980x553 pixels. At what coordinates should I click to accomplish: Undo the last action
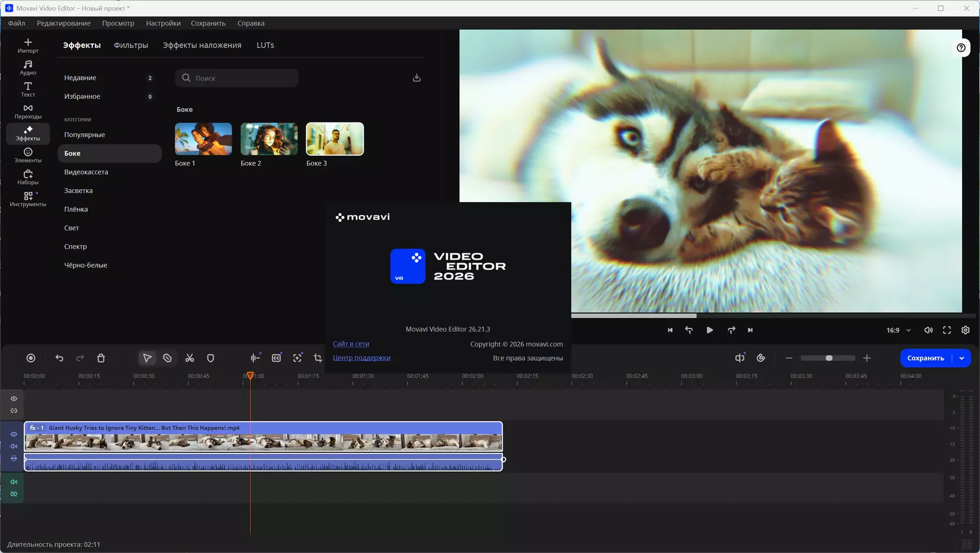click(x=59, y=358)
